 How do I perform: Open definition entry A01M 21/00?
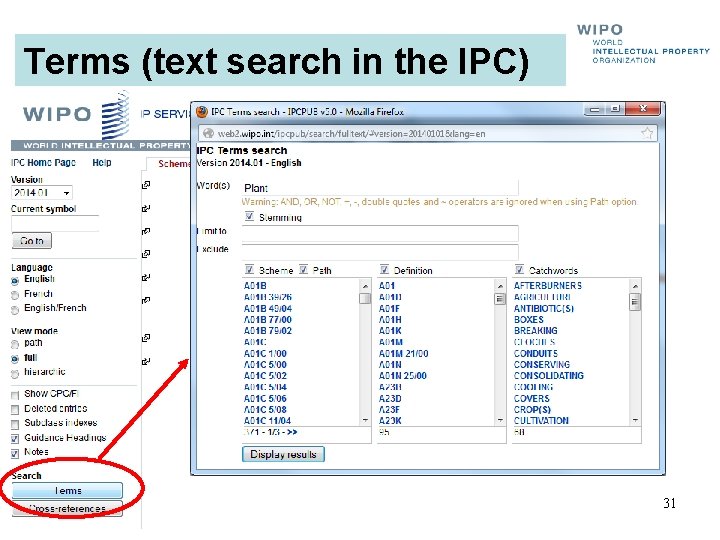point(403,354)
